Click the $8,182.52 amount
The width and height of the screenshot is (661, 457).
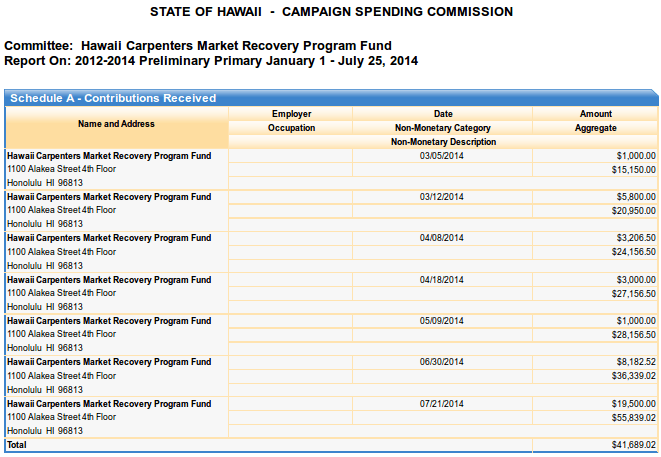636,362
